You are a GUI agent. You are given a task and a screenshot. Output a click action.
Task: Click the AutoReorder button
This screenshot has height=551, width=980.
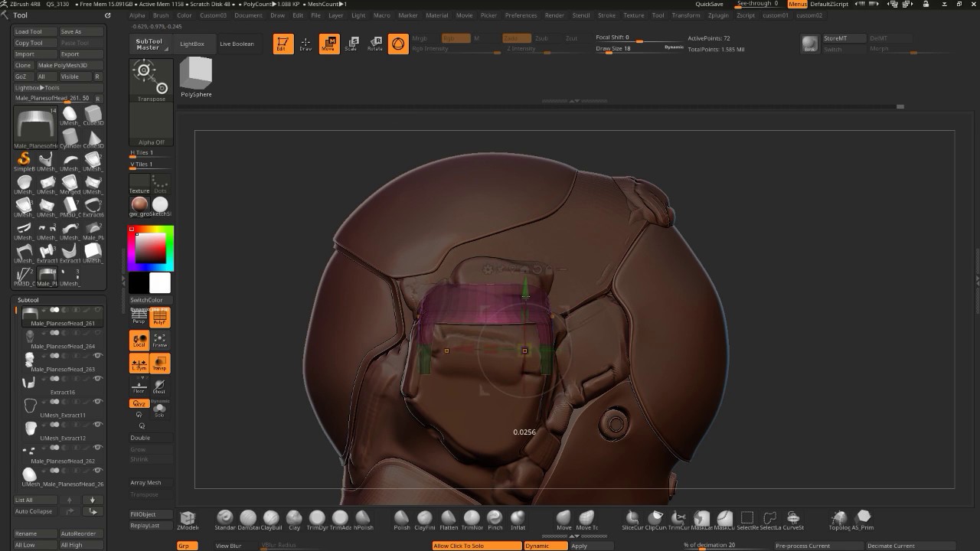81,533
